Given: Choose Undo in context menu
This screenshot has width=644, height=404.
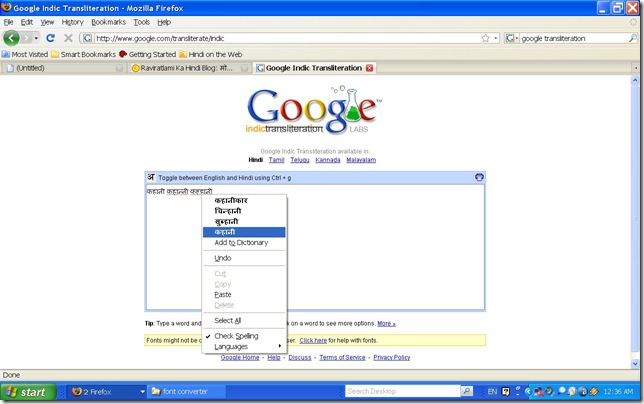Looking at the screenshot, I should pyautogui.click(x=244, y=258).
